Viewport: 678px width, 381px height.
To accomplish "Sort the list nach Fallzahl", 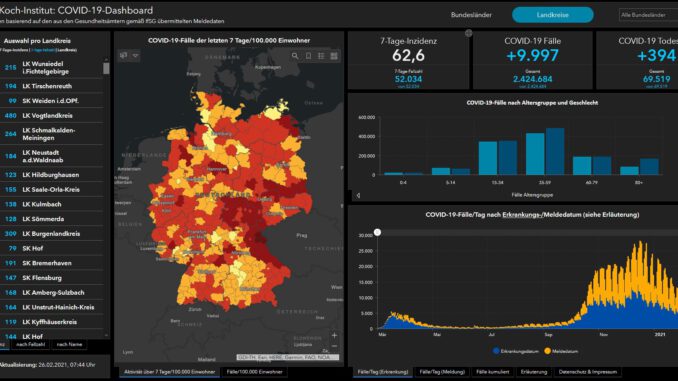I will [x=31, y=345].
